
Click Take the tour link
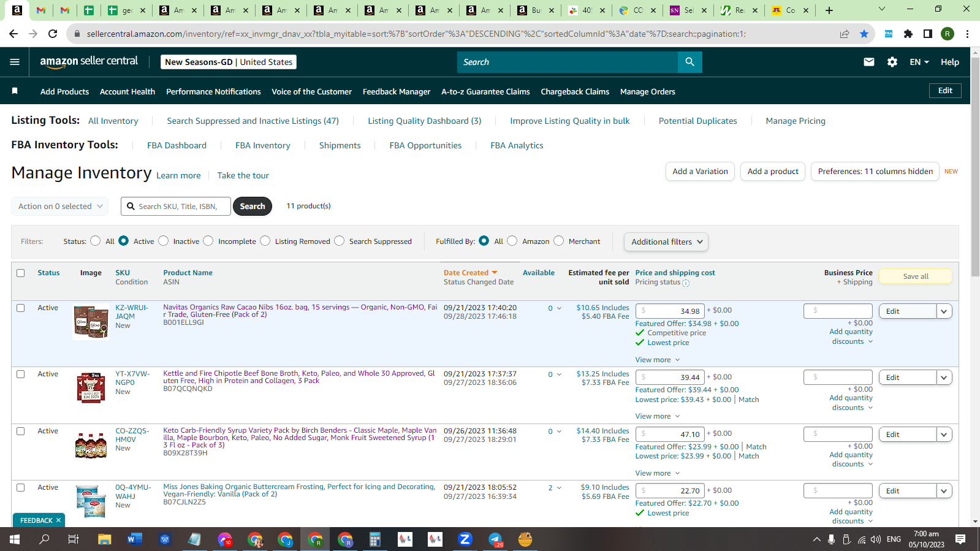click(243, 175)
